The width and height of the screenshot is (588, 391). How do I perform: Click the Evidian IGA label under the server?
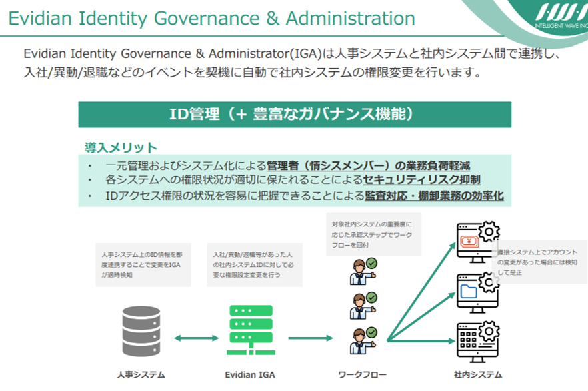(x=250, y=374)
